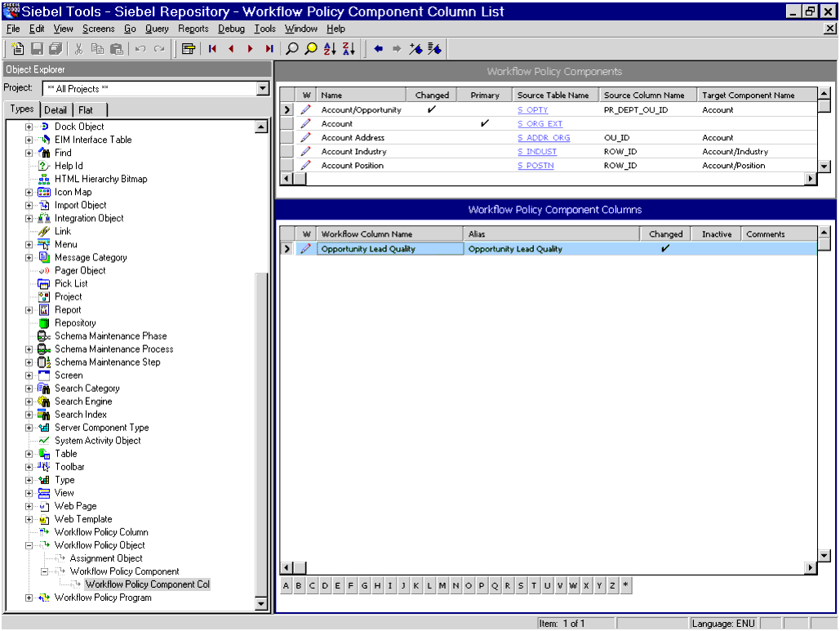Screen dimensions: 840x631
Task: Click the Opportunity Lead Quality alias cell
Action: (x=552, y=248)
